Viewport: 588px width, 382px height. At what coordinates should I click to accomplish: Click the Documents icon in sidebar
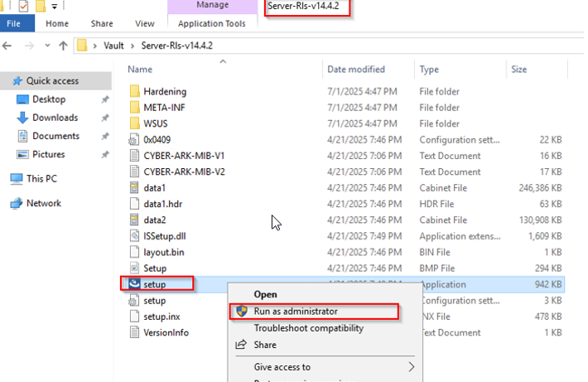[x=22, y=136]
